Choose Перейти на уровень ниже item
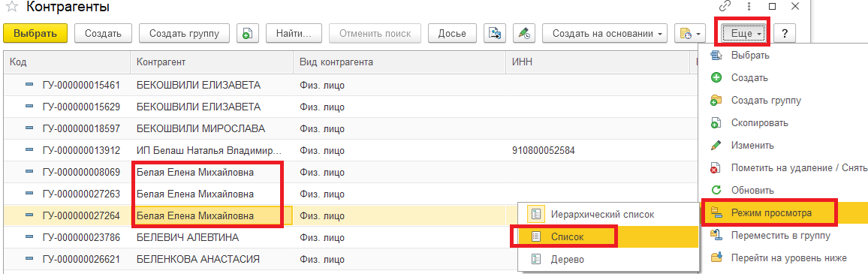 (x=783, y=258)
